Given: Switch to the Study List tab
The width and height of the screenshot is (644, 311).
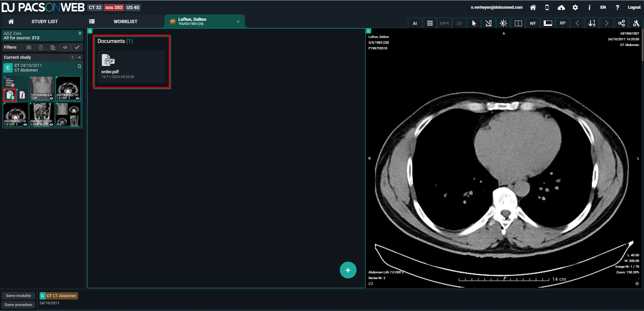Looking at the screenshot, I should tap(44, 21).
